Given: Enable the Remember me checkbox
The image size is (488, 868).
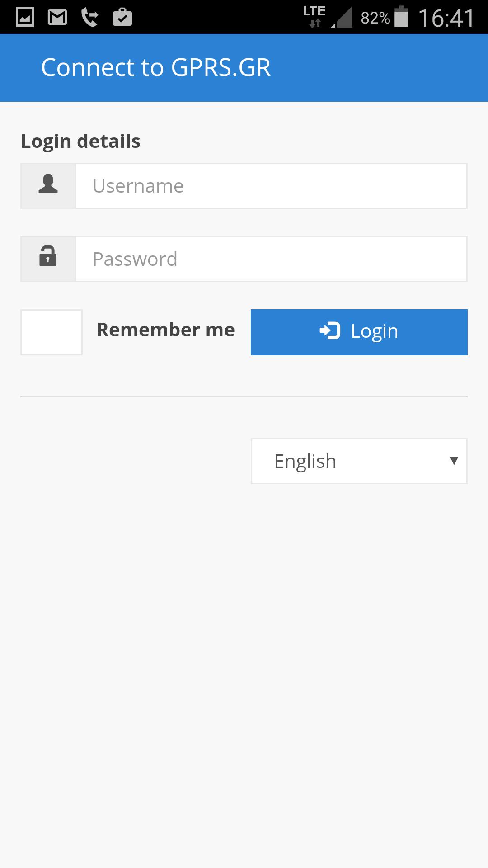Looking at the screenshot, I should 52,332.
